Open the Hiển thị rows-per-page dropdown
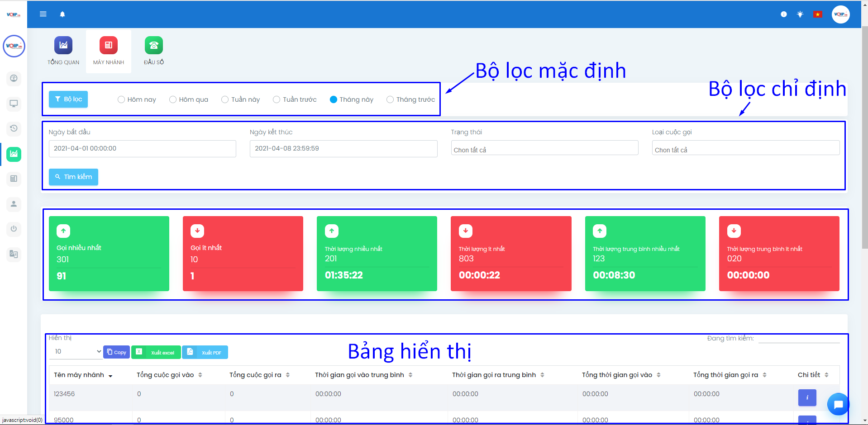868x425 pixels. tap(76, 352)
